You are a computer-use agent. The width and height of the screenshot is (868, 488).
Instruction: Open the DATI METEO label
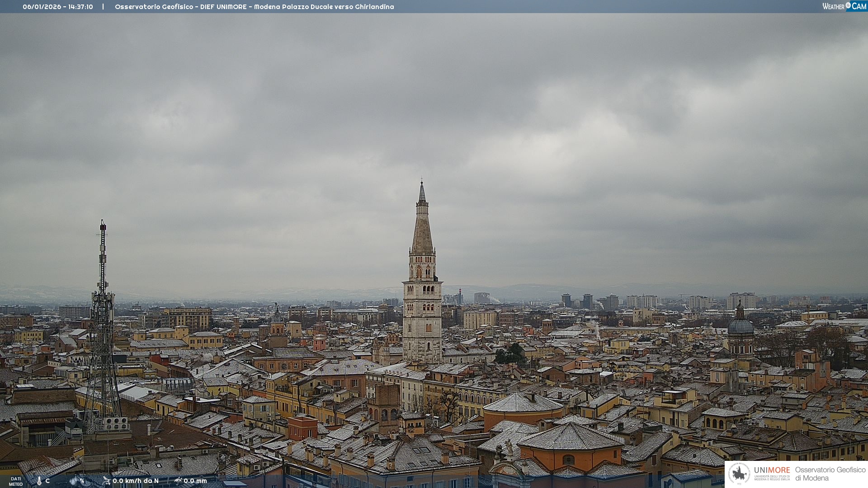point(16,481)
